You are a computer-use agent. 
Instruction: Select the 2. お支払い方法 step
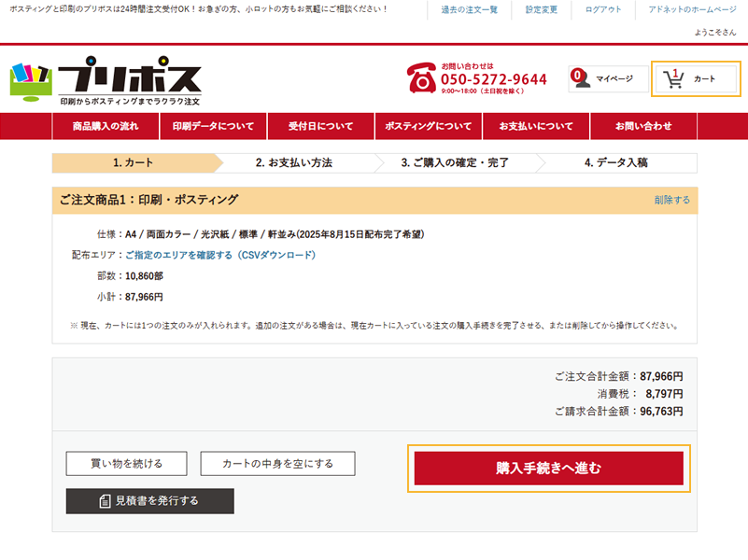click(x=294, y=162)
